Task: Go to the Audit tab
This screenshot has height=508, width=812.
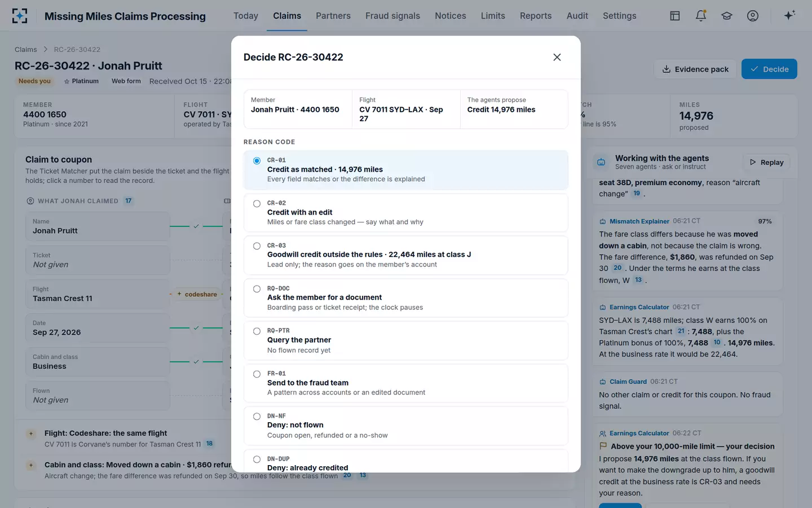Action: [577, 16]
